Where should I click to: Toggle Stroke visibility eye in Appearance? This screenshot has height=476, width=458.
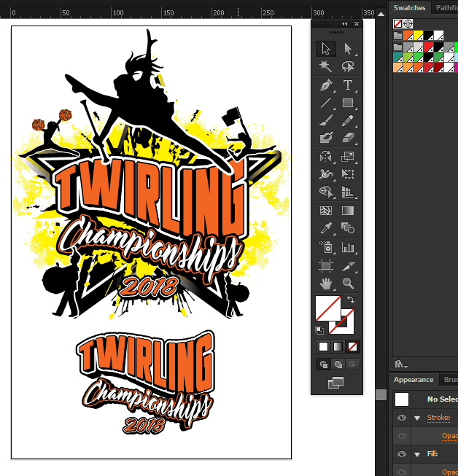click(402, 418)
